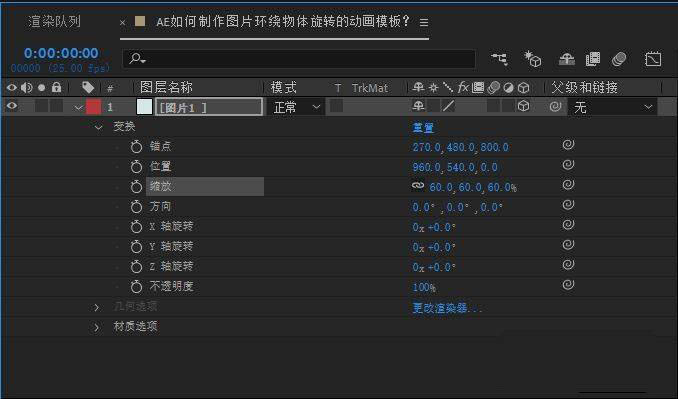Click pick whip for 位置 property
The height and width of the screenshot is (399, 678).
coord(568,164)
